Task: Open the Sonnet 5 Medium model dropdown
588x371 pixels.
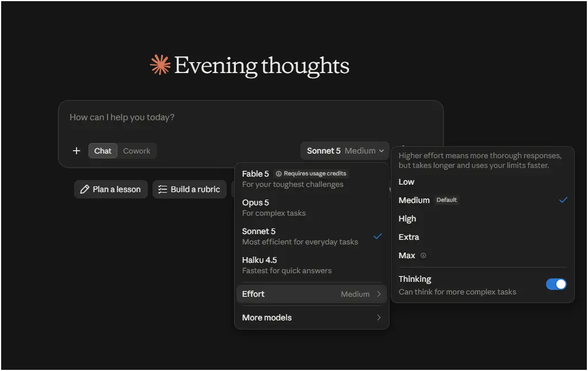Action: [x=345, y=151]
